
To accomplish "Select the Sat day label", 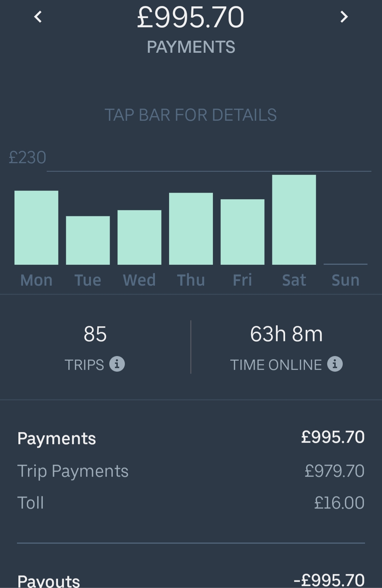I will point(294,280).
